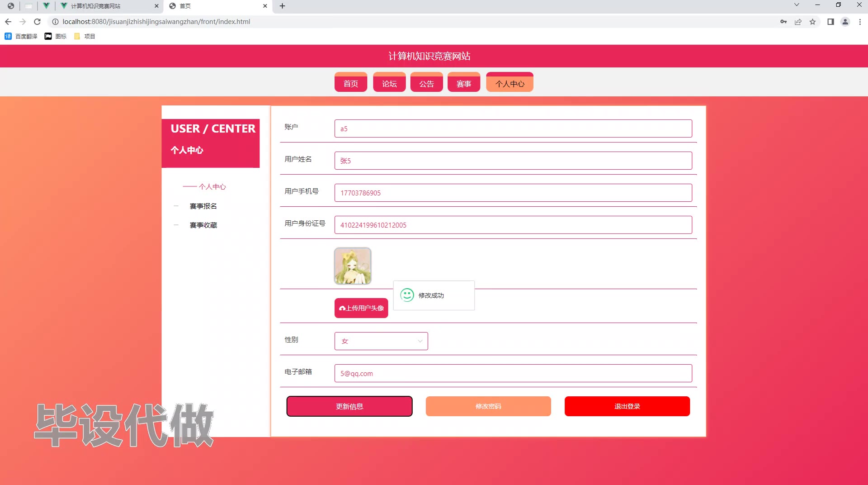Screen dimensions: 868x485
Task: Click the pinned green V tab
Action: pos(46,6)
